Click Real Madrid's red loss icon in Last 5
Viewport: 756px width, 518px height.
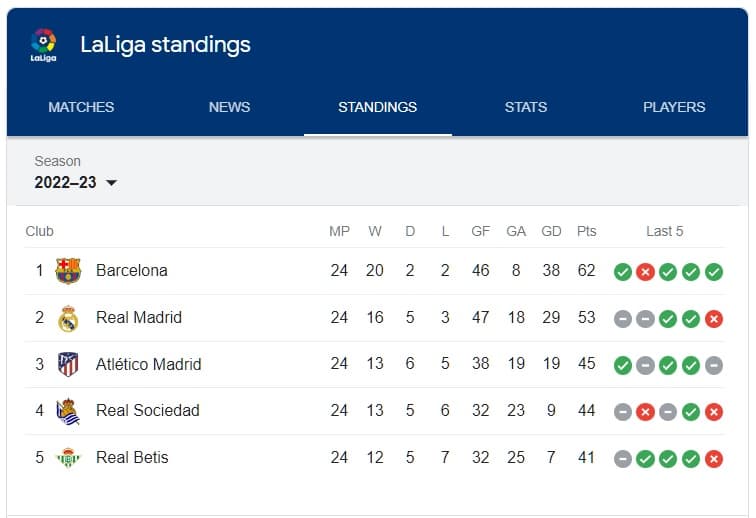[x=714, y=319]
